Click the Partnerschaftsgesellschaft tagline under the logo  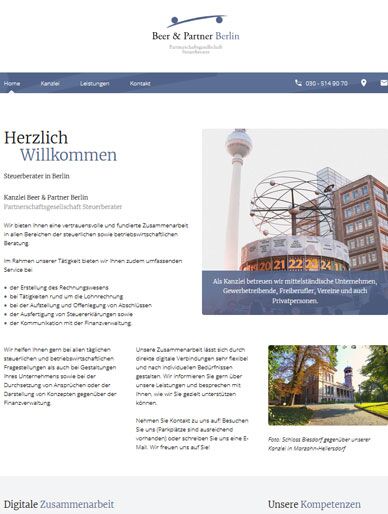tap(196, 49)
